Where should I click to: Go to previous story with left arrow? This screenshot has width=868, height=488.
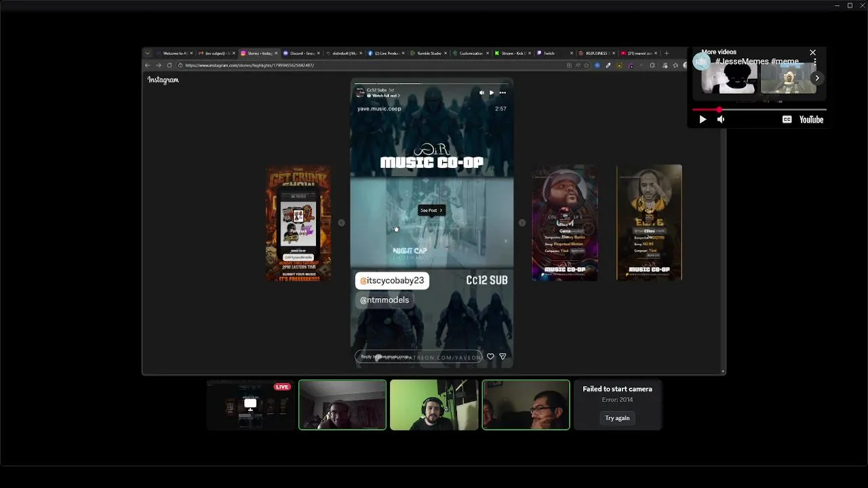tap(341, 222)
